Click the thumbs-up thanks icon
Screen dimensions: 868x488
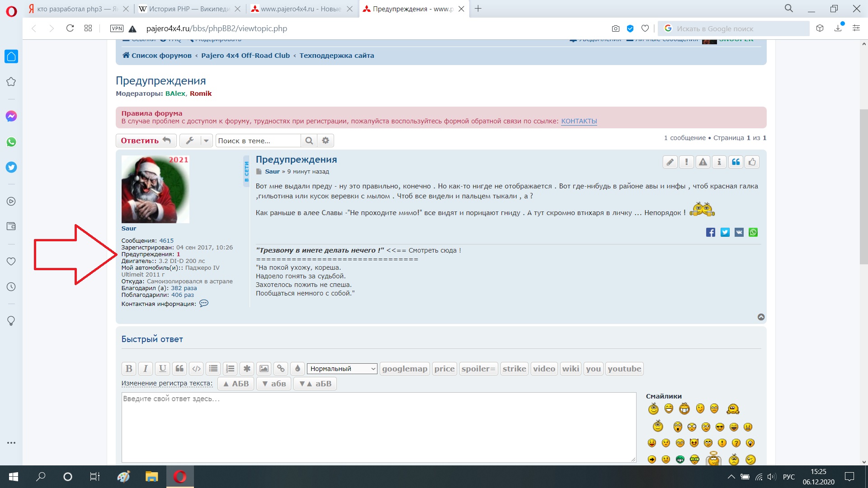coord(752,162)
